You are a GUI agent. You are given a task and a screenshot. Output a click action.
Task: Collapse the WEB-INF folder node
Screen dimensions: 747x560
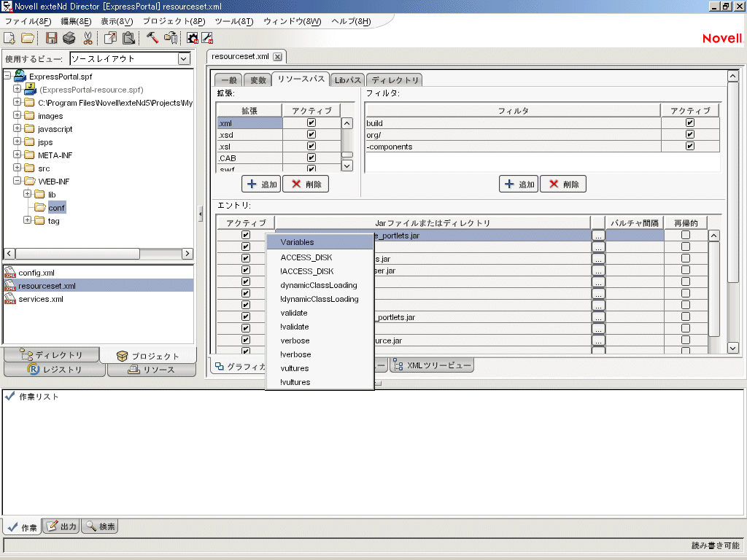point(18,182)
